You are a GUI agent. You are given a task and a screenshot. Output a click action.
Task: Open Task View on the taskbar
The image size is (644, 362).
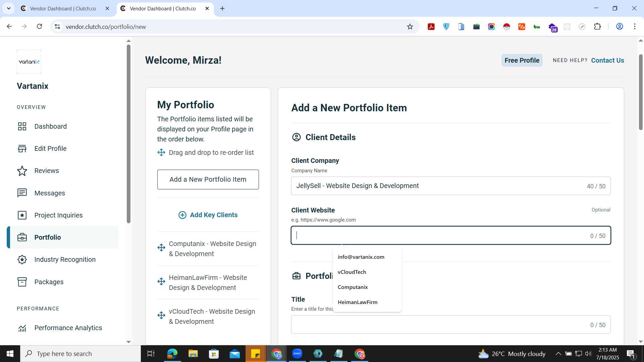pos(151,354)
